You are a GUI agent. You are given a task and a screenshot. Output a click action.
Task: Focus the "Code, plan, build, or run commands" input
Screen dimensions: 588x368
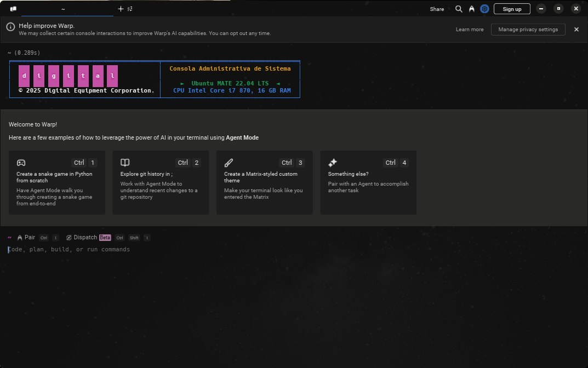tap(294, 250)
